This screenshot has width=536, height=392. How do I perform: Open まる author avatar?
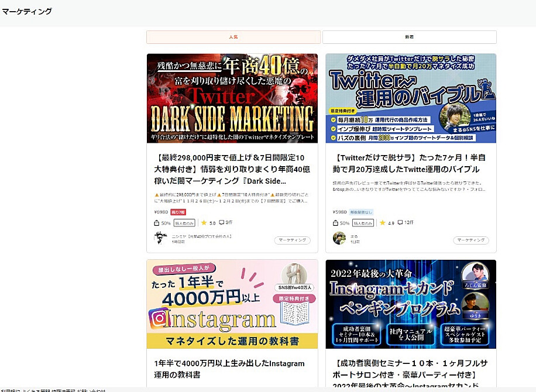pos(339,238)
